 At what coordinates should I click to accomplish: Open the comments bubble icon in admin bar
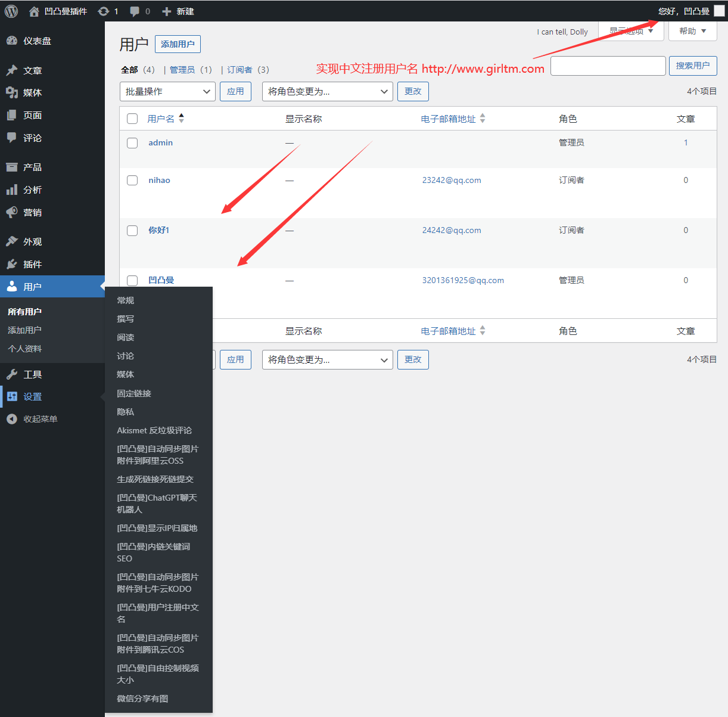pyautogui.click(x=135, y=11)
